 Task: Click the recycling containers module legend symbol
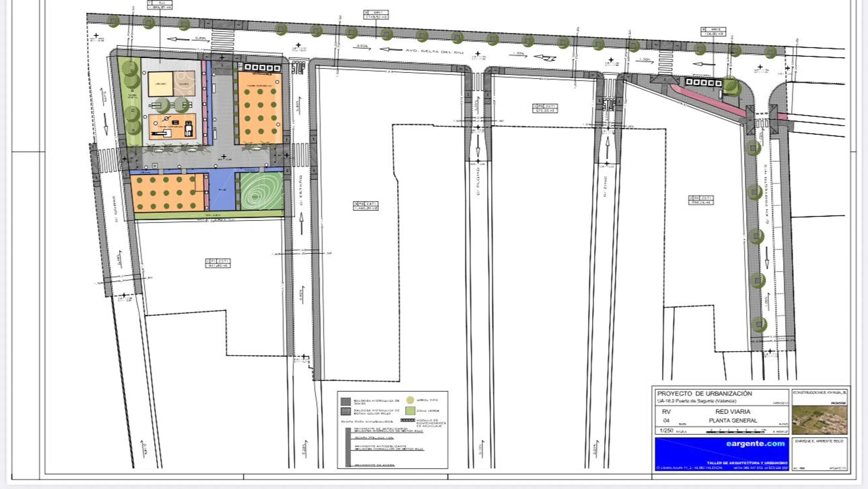tap(408, 420)
